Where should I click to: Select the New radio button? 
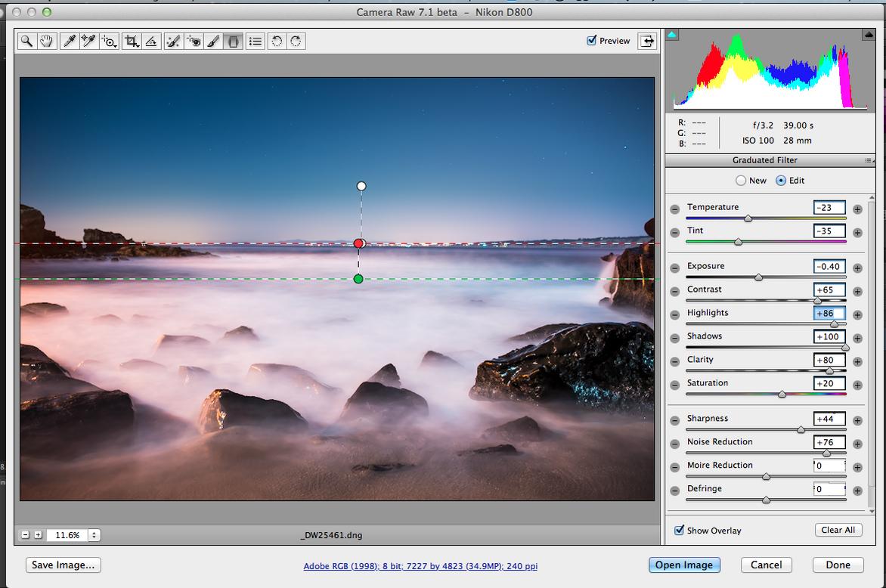[x=741, y=181]
